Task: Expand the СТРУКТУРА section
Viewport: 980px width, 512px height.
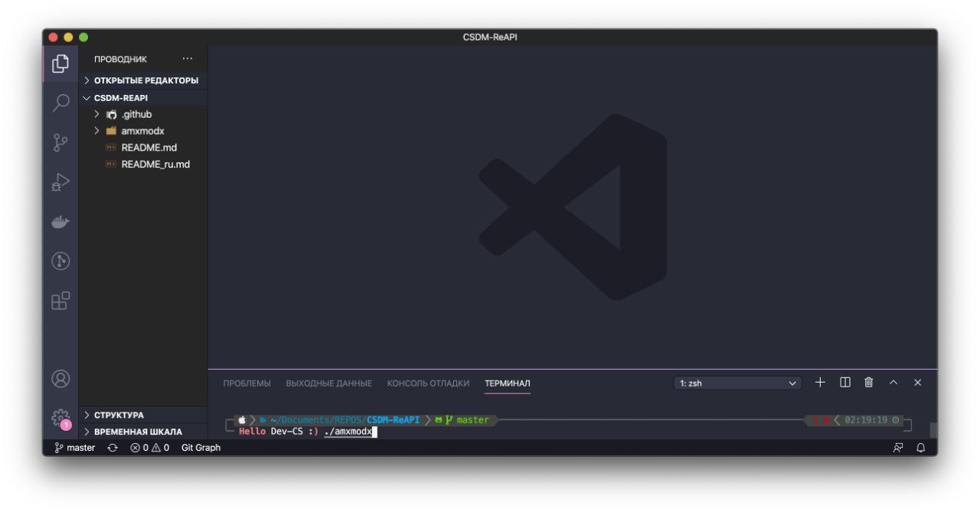Action: tap(143, 415)
